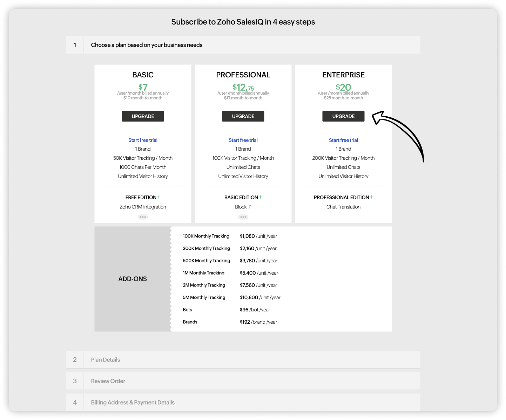The image size is (506, 420).
Task: Click the UPGRADE button under the BASIC plan
Action: 143,116
